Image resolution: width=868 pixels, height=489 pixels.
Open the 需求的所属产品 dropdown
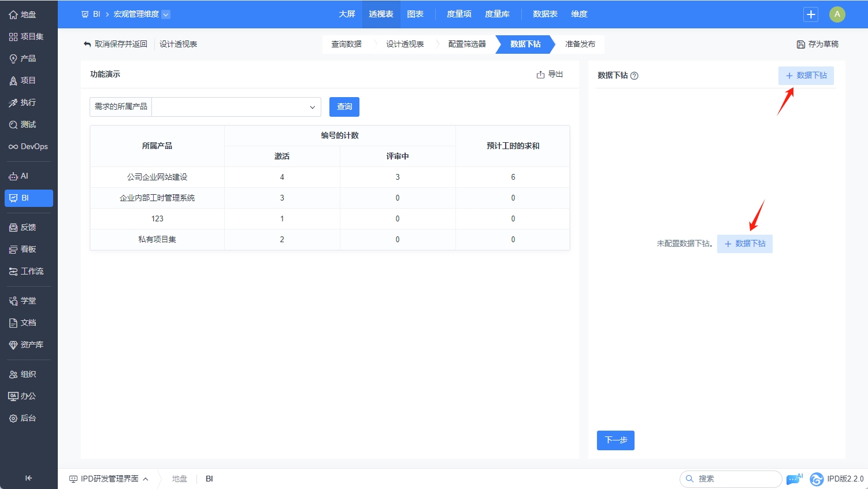[x=236, y=107]
